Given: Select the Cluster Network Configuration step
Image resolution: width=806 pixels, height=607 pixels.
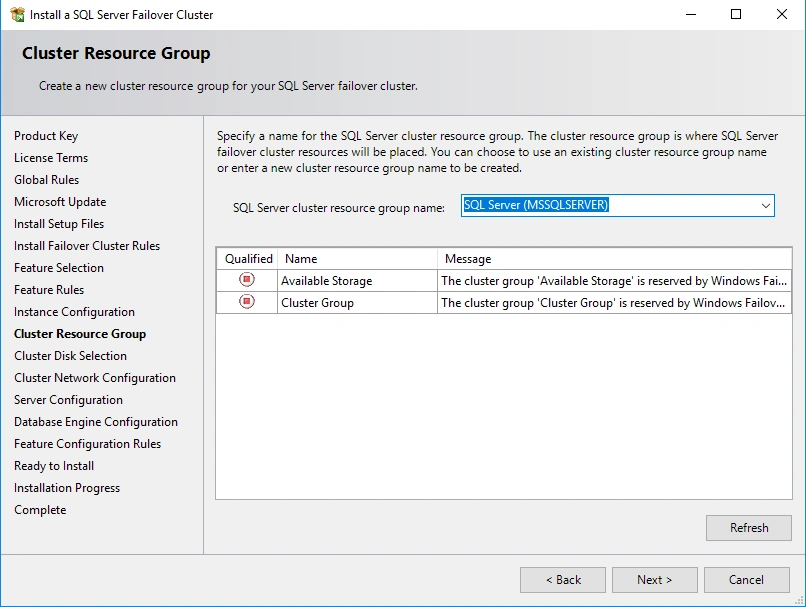Looking at the screenshot, I should click(x=95, y=378).
